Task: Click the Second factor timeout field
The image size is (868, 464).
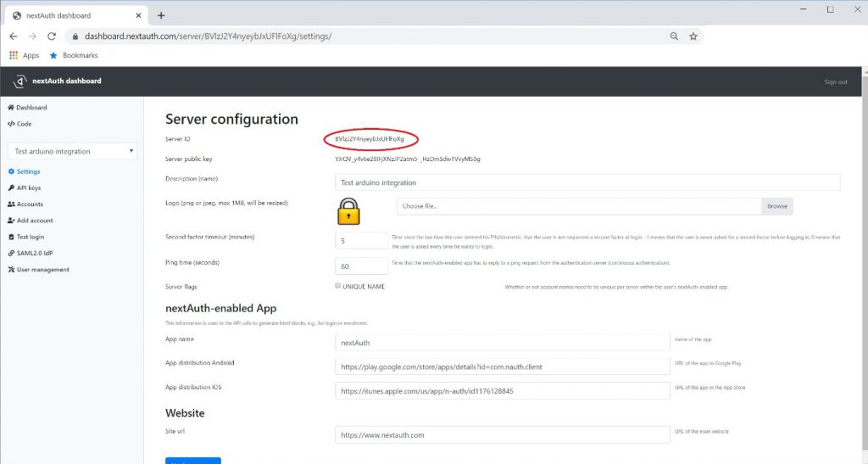Action: tap(361, 241)
